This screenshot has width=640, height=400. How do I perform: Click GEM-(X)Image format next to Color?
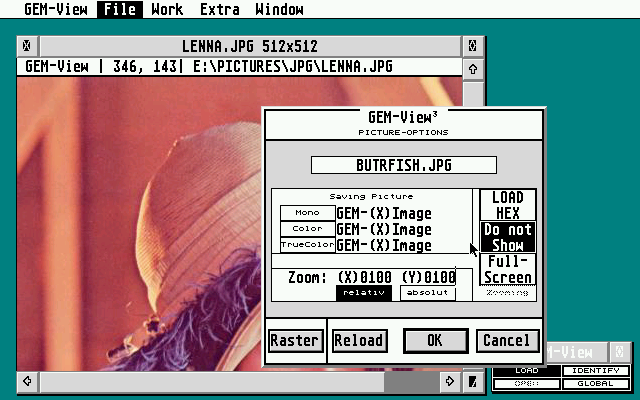click(384, 229)
